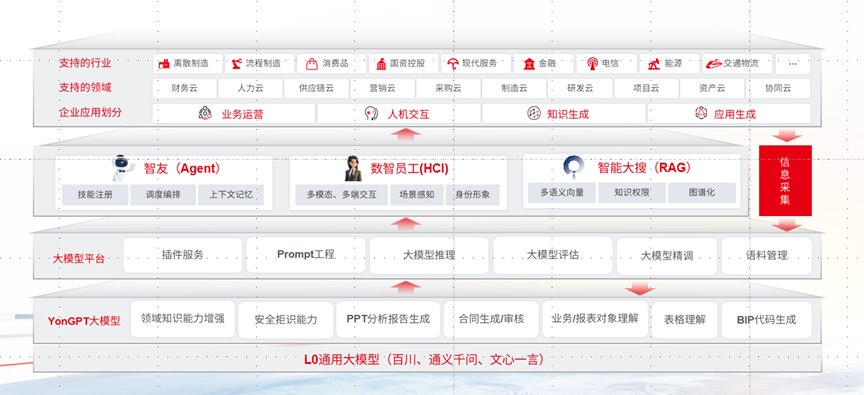The height and width of the screenshot is (395, 864).
Task: Click the YonGPT大模型 layer label
Action: tap(84, 321)
